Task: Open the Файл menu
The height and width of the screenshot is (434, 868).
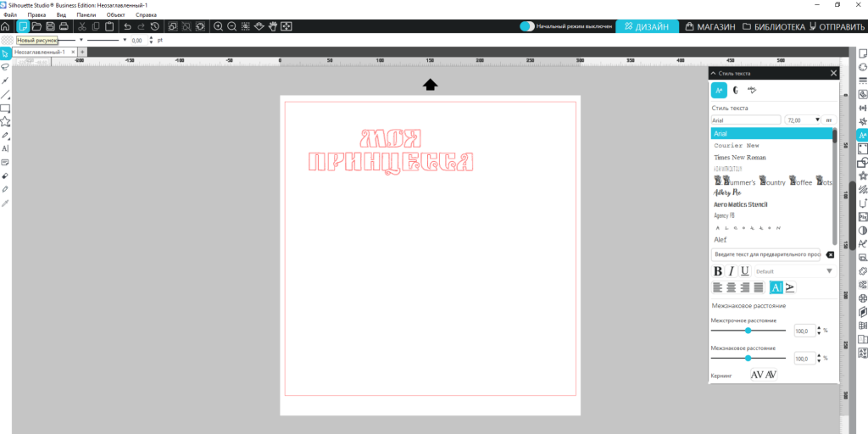Action: pos(10,14)
